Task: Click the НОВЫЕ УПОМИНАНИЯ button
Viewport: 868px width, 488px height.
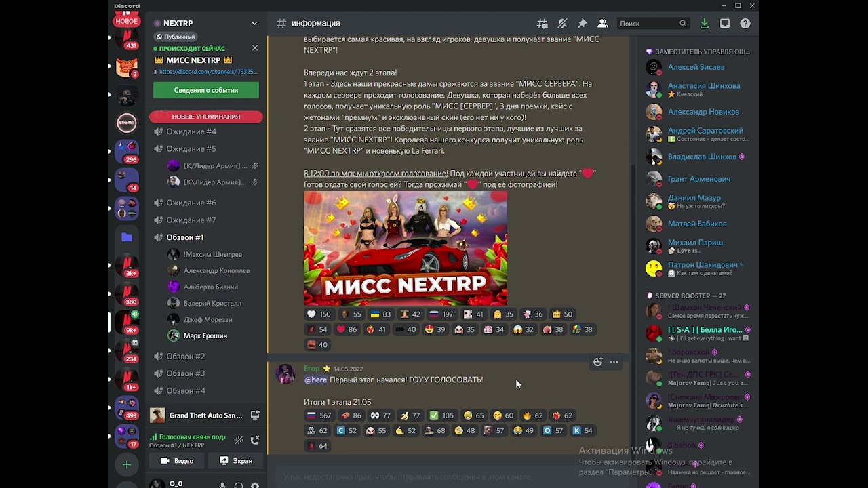Action: (206, 117)
